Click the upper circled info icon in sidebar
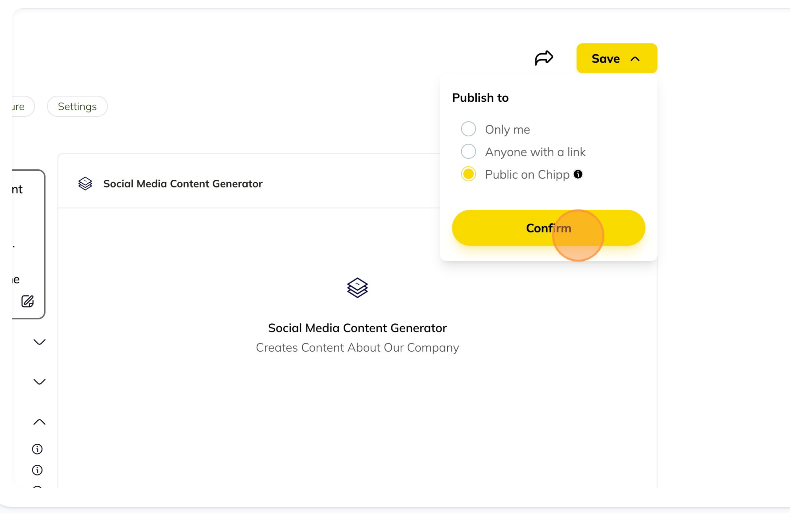 click(37, 449)
